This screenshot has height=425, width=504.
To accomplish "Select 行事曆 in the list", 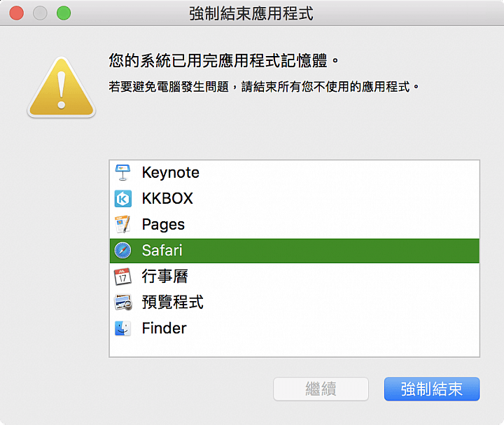I will (x=295, y=277).
